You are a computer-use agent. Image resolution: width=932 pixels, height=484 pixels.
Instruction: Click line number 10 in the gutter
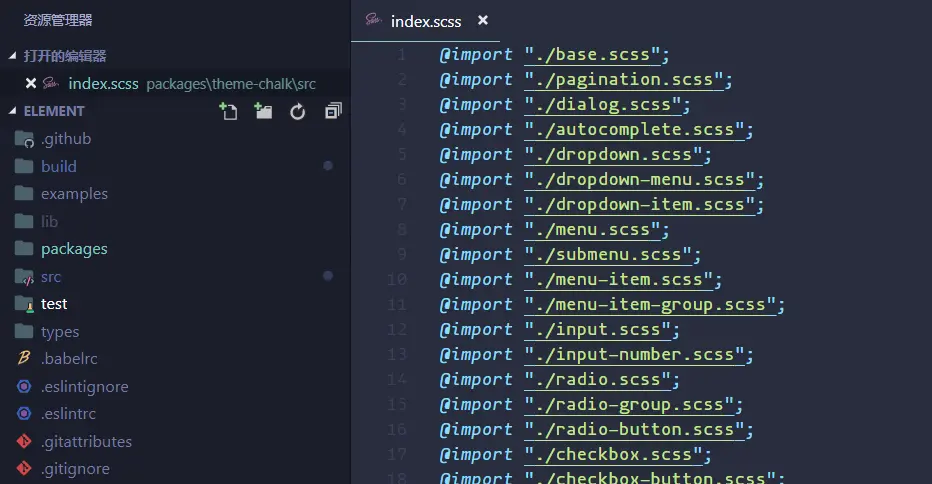(396, 279)
